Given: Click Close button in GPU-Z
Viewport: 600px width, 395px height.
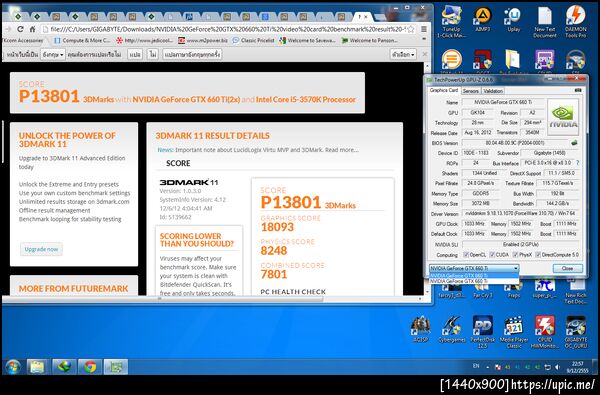Looking at the screenshot, I should pyautogui.click(x=567, y=268).
